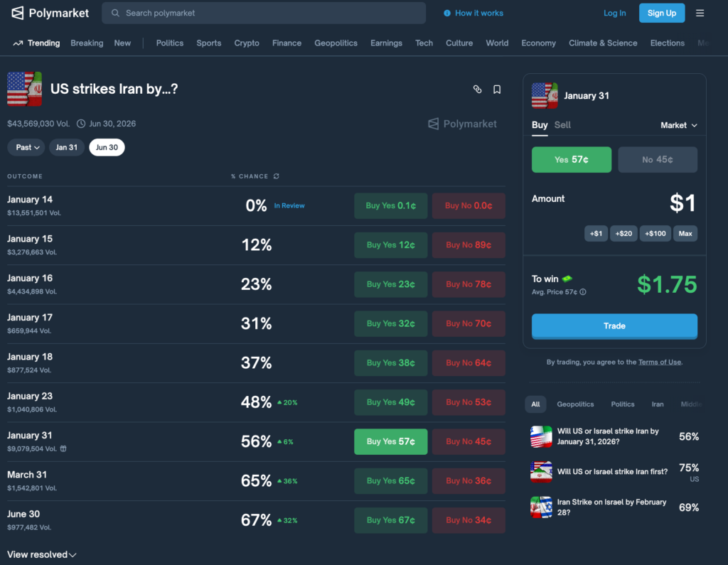Open the Geopolitics category tab
728x565 pixels.
pyautogui.click(x=336, y=43)
